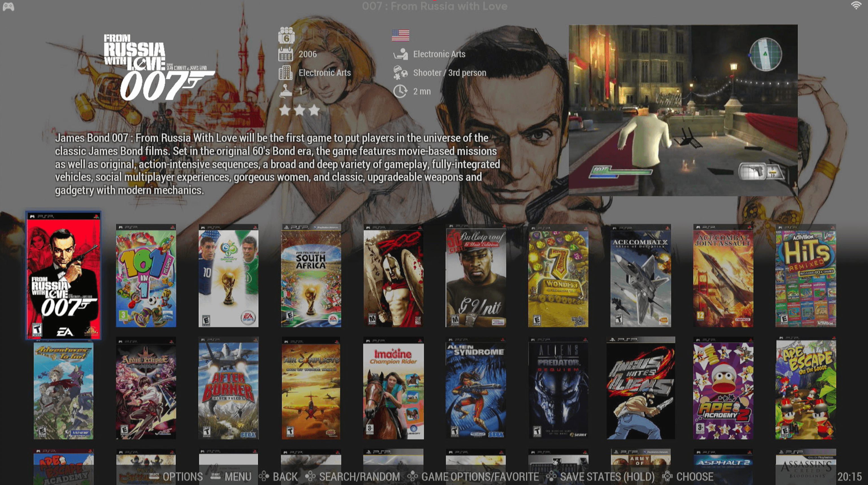This screenshot has height=485, width=868.
Task: Click SAVE STATES (HOLD) help label
Action: [607, 477]
